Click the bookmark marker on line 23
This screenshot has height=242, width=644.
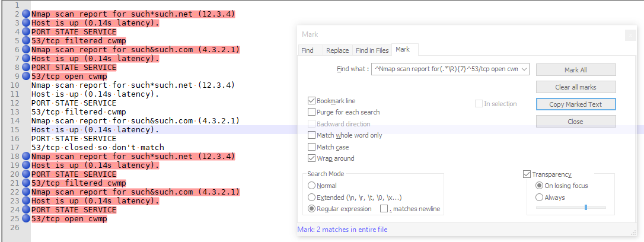(26, 201)
